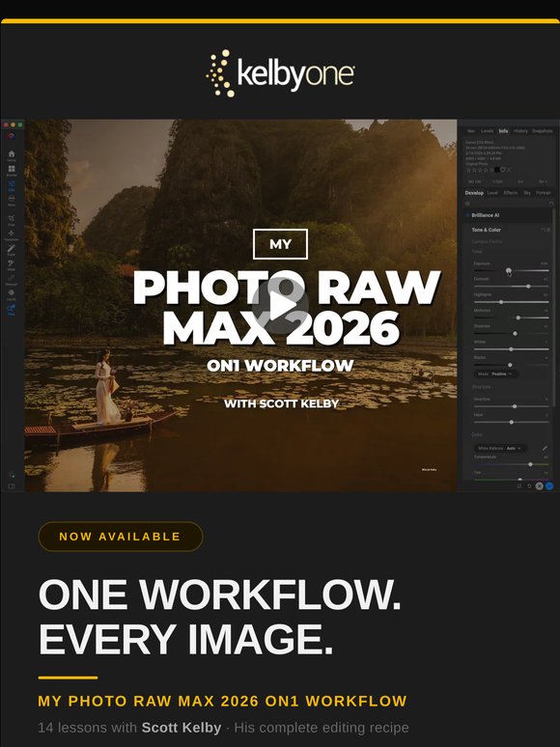
Task: Open the Browse module icon
Action: [11, 170]
